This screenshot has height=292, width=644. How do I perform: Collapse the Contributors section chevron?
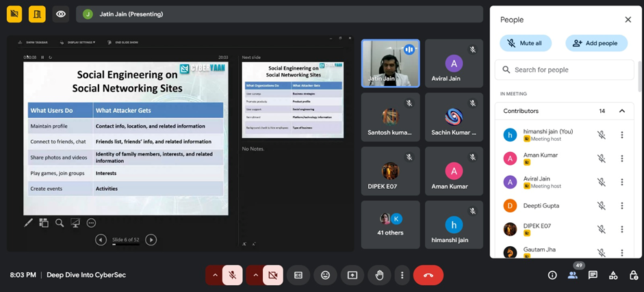tap(621, 111)
